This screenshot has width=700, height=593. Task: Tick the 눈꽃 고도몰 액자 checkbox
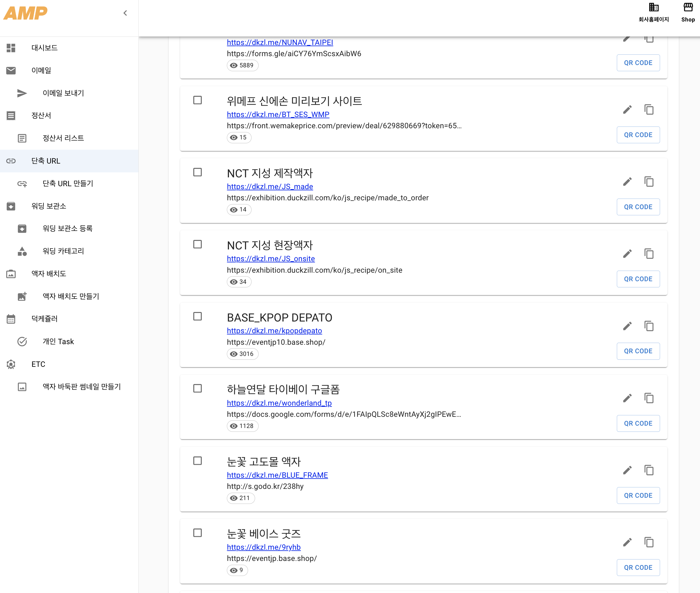(x=197, y=461)
